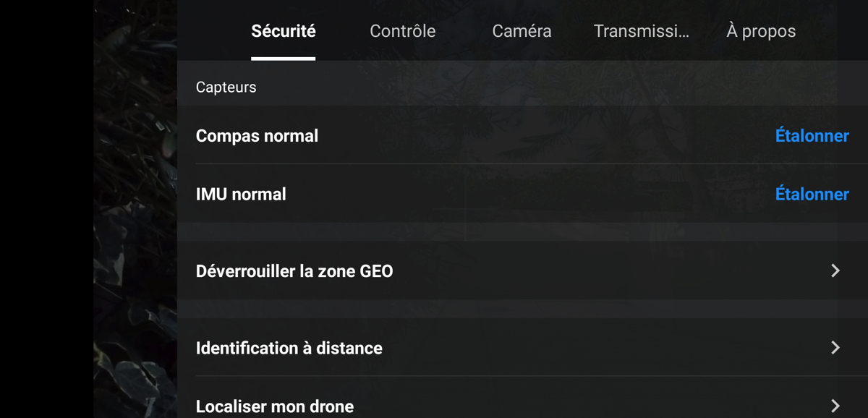Select the active Sécurité tab
Image resolution: width=868 pixels, height=418 pixels.
[284, 31]
